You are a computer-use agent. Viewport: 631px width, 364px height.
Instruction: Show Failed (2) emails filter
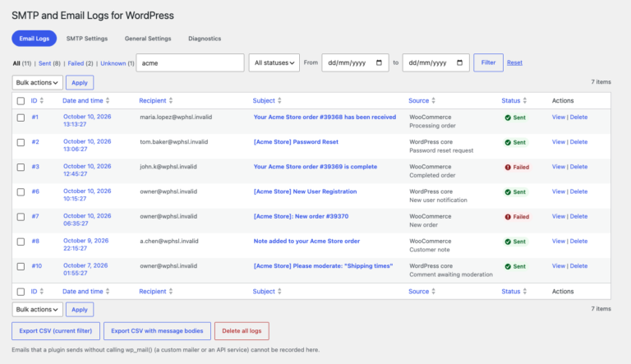[80, 63]
